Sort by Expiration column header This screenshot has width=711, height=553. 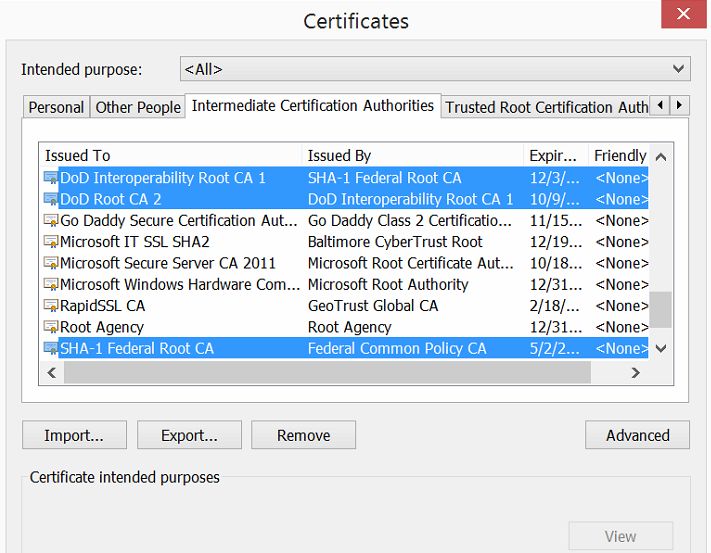point(556,155)
